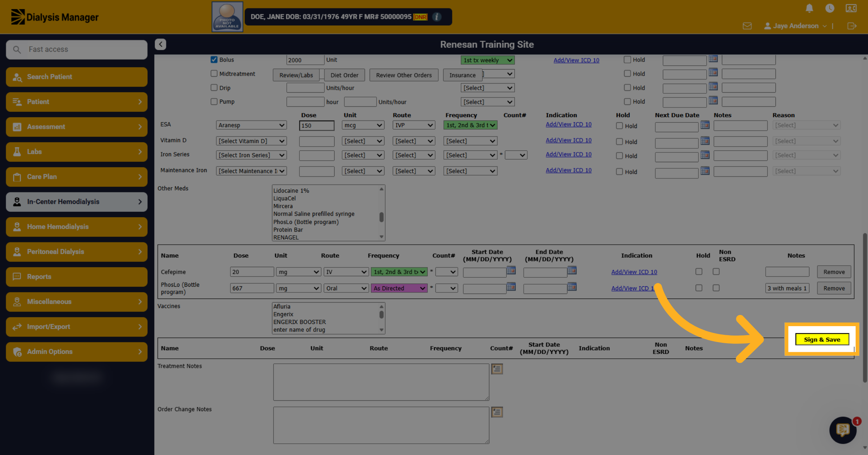Open ESA Route dropdown showing IVP
868x455 pixels.
[x=414, y=125]
